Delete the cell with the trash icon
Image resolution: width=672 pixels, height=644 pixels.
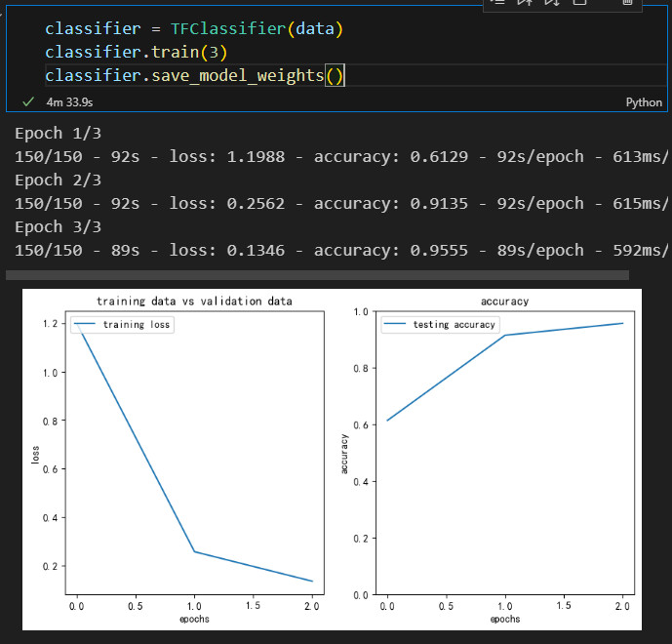tap(627, 3)
